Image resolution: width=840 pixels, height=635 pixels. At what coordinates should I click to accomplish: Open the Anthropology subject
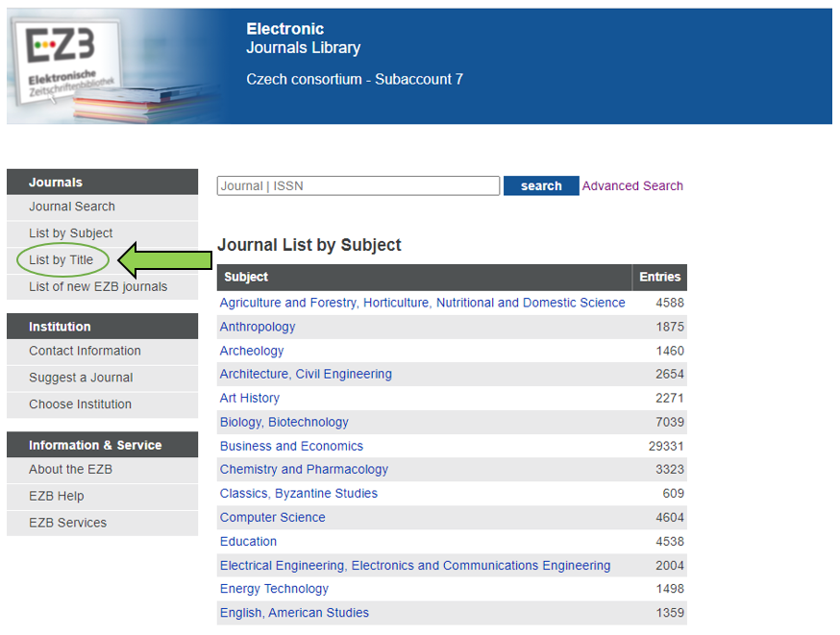[258, 328]
